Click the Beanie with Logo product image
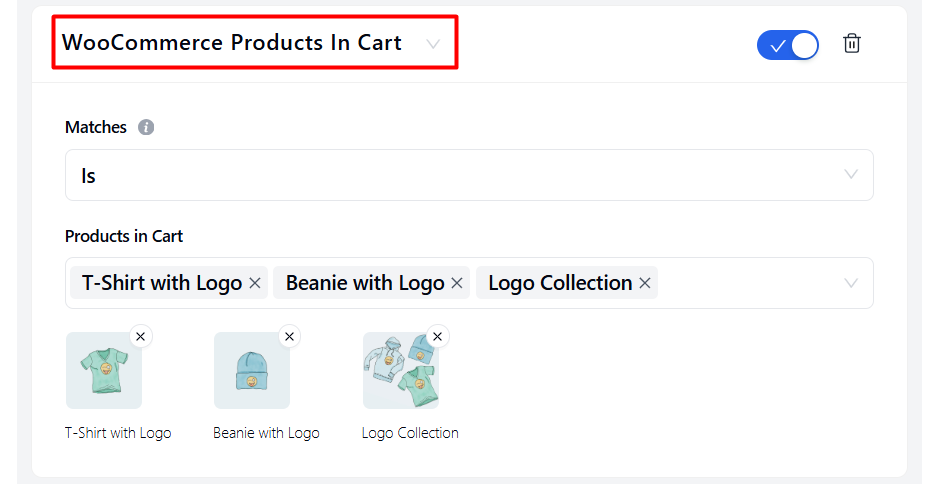 coord(252,371)
